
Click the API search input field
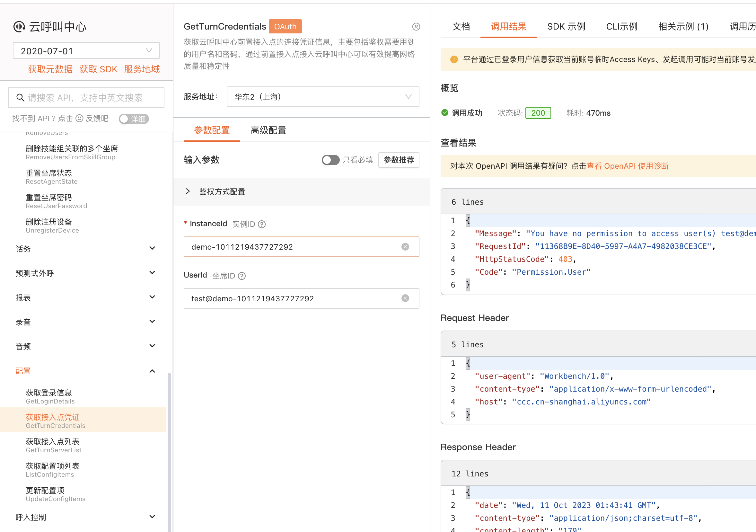click(86, 98)
